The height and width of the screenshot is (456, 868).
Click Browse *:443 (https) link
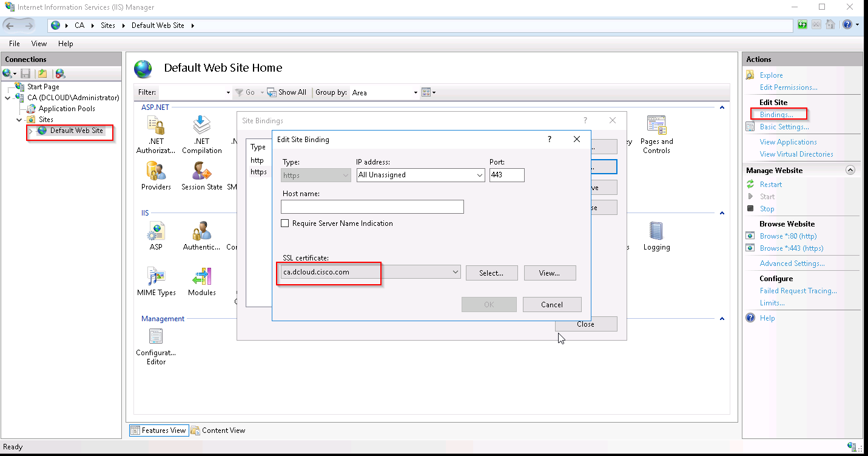tap(792, 248)
